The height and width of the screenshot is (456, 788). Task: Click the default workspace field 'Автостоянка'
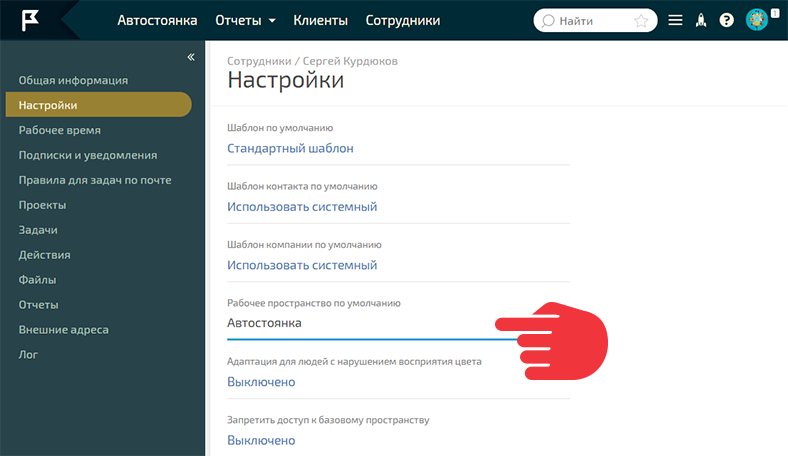click(264, 323)
